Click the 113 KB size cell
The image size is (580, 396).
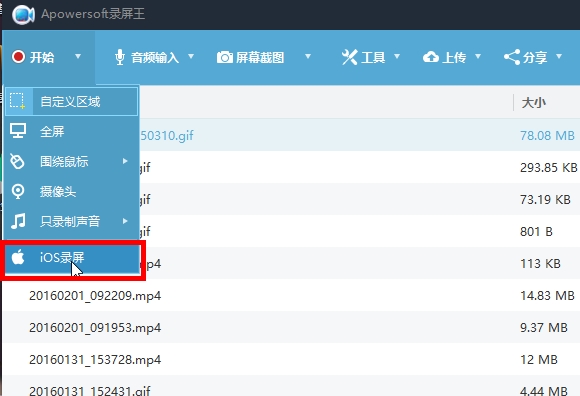(x=540, y=264)
